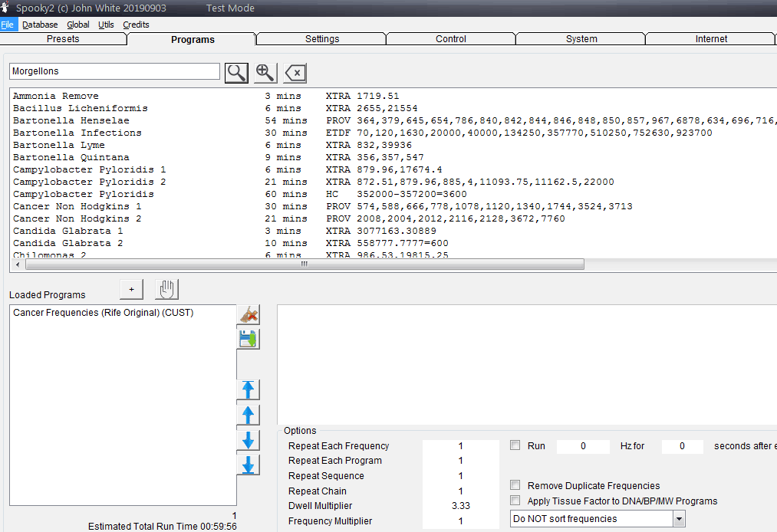Click the Repeat Chain value field
Image resolution: width=777 pixels, height=532 pixels.
point(461,491)
